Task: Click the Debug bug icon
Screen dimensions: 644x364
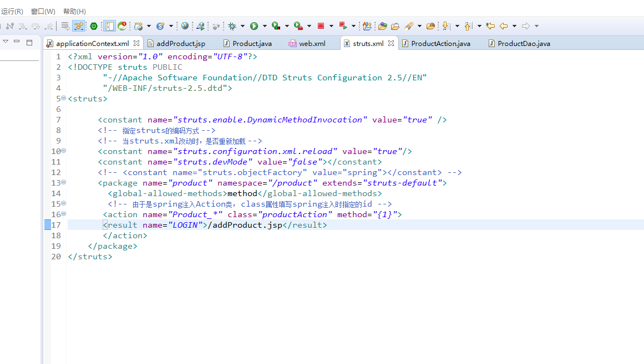Action: click(x=232, y=26)
